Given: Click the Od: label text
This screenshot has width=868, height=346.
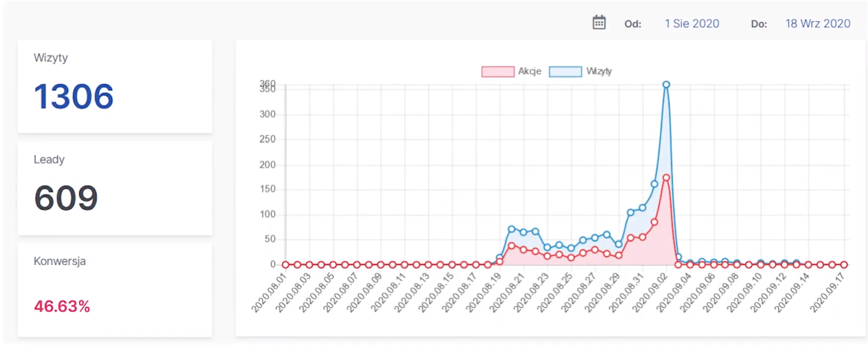Looking at the screenshot, I should [x=632, y=24].
